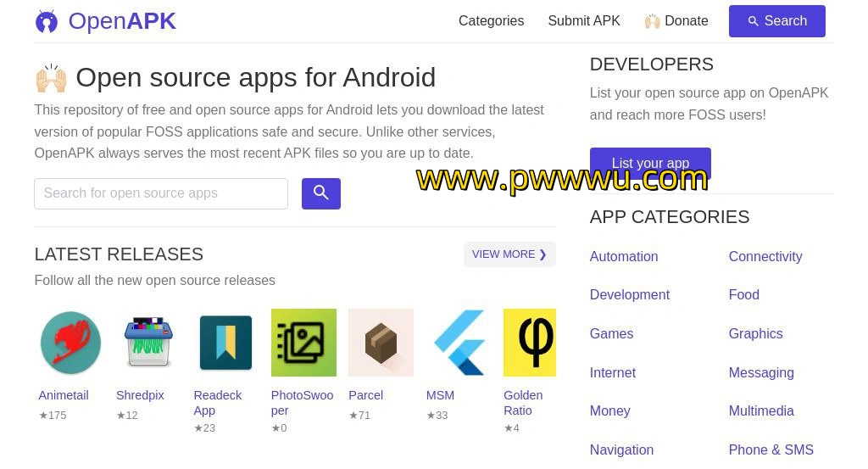Select the Games category

(x=612, y=334)
